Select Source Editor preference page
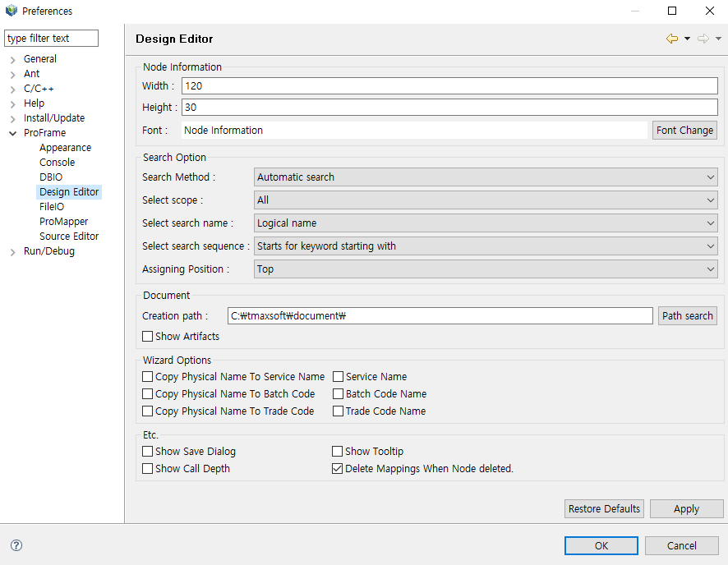This screenshot has width=728, height=565. [x=69, y=237]
